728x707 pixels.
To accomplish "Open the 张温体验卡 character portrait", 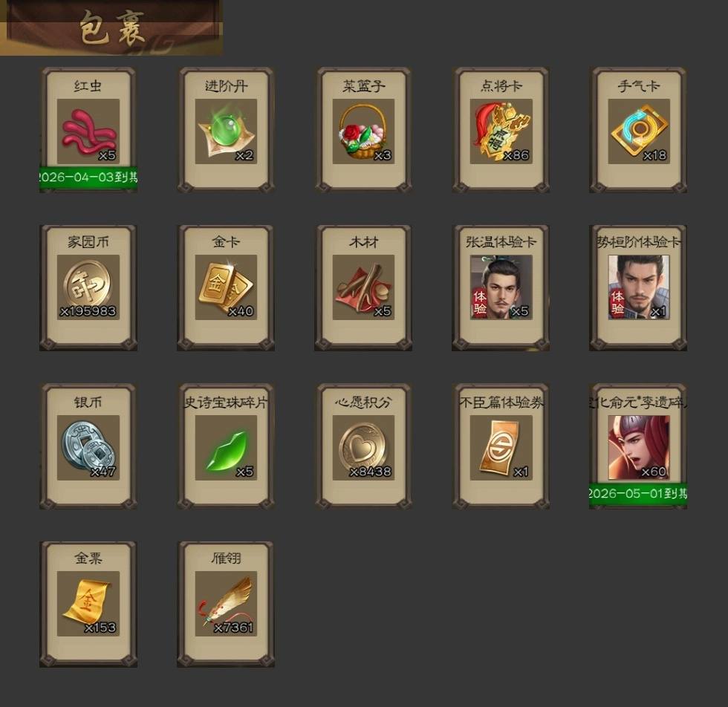I will pyautogui.click(x=501, y=287).
